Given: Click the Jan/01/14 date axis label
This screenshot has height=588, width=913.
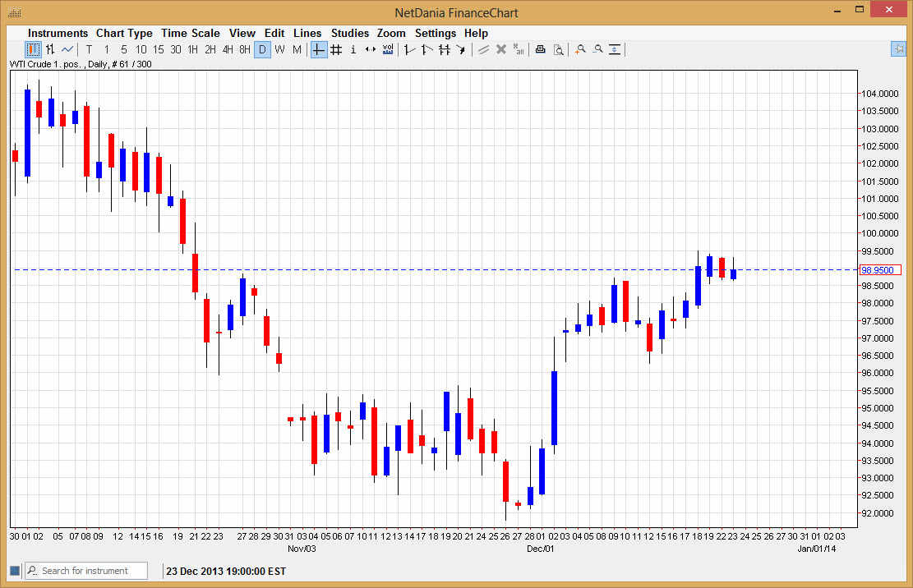Looking at the screenshot, I should [816, 549].
